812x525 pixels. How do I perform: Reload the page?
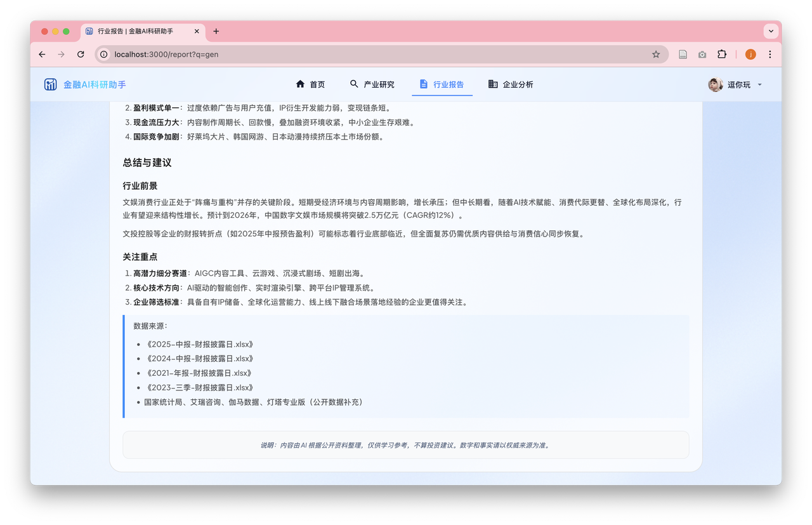81,55
